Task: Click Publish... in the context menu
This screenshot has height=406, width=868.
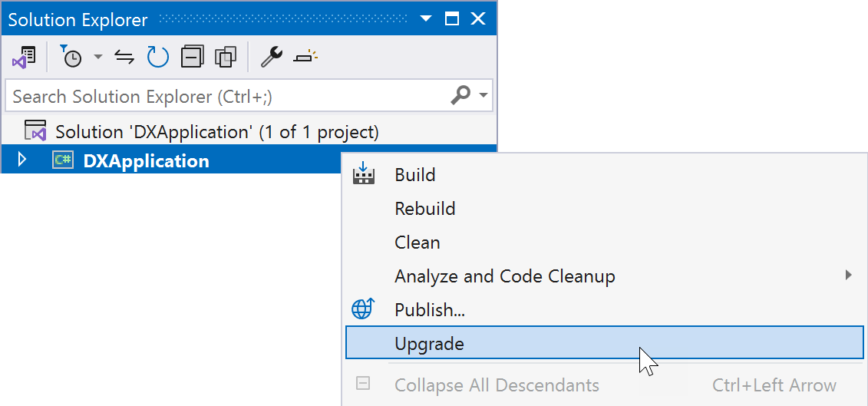Action: pyautogui.click(x=430, y=310)
